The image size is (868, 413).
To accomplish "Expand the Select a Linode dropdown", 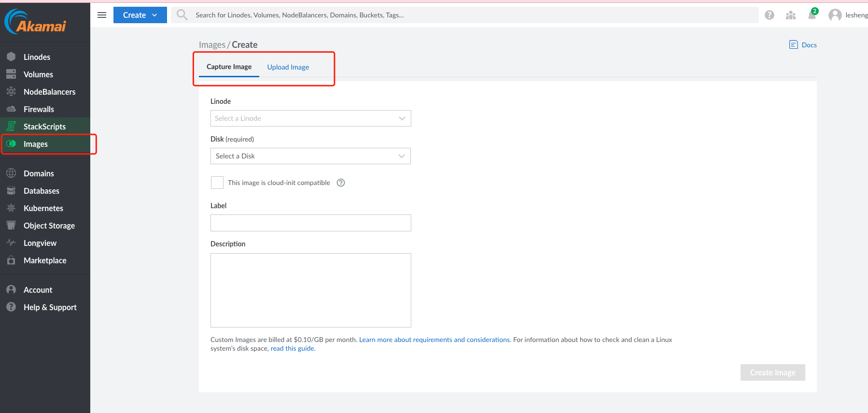I will (311, 118).
